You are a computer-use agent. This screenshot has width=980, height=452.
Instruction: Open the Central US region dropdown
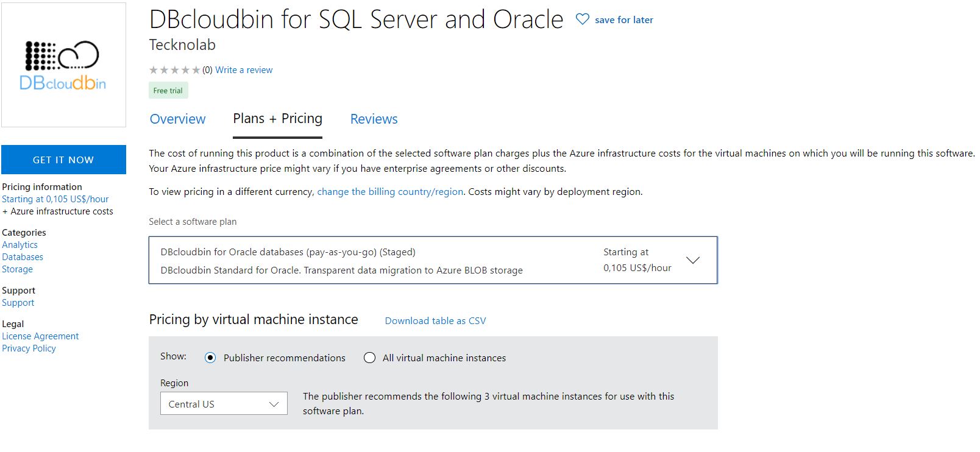click(224, 404)
